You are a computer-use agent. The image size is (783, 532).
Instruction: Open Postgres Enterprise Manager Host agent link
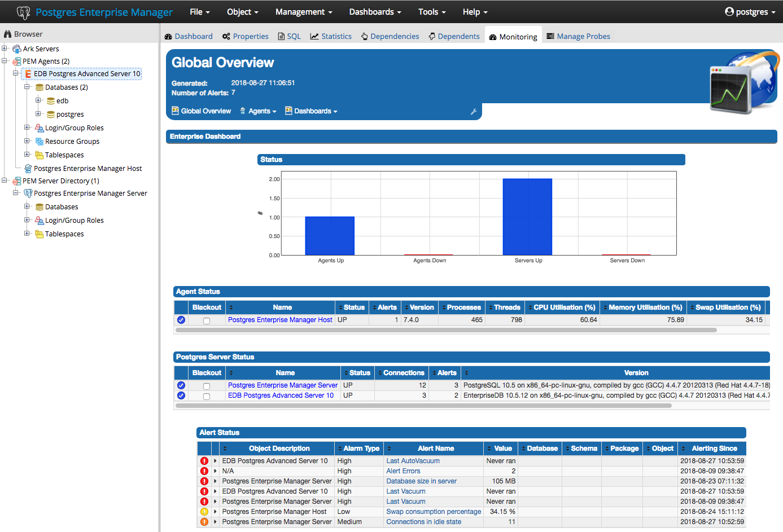tap(280, 320)
